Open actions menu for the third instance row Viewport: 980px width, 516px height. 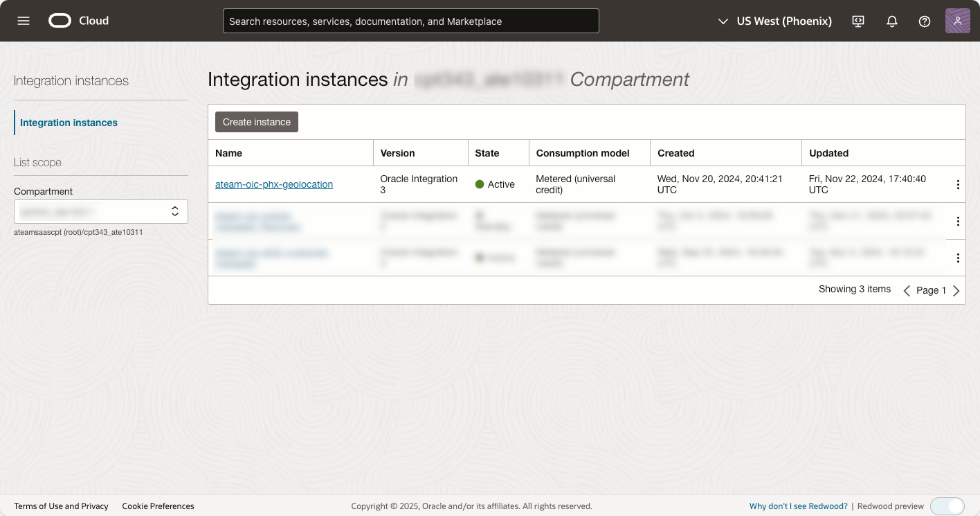click(958, 258)
